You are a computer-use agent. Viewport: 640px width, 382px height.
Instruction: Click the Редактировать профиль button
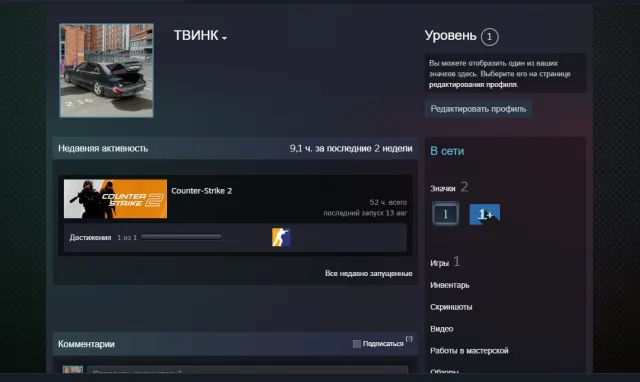(x=478, y=109)
